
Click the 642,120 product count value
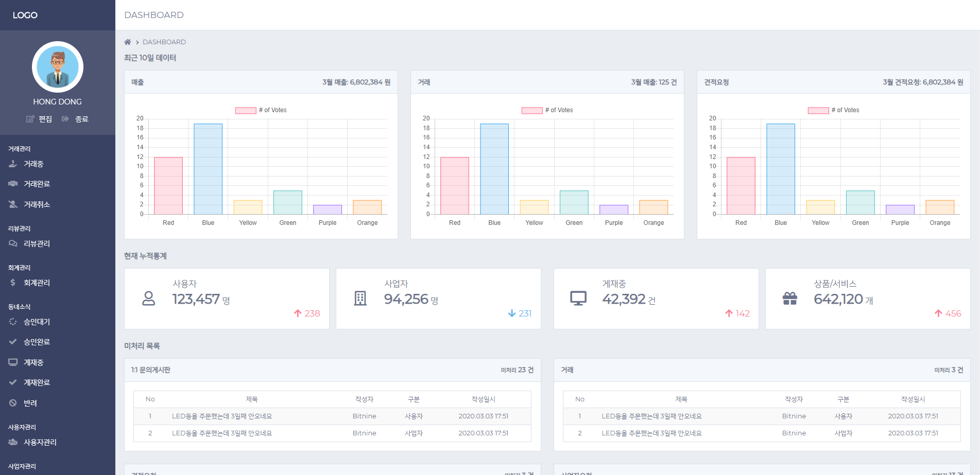pos(838,299)
